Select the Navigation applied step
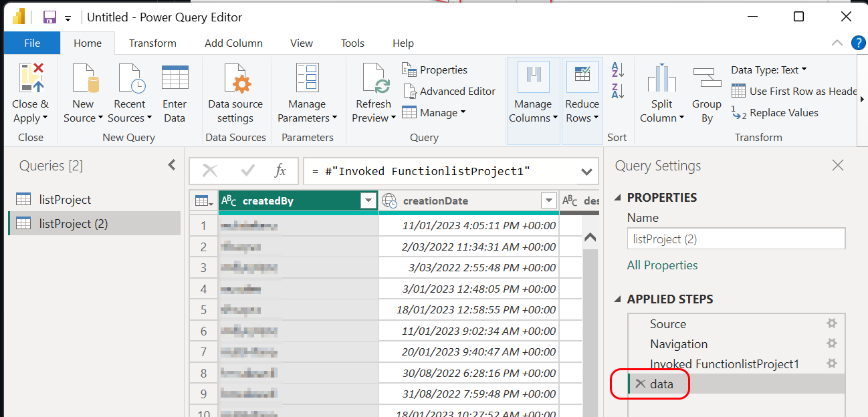Image resolution: width=868 pixels, height=417 pixels. (x=736, y=343)
